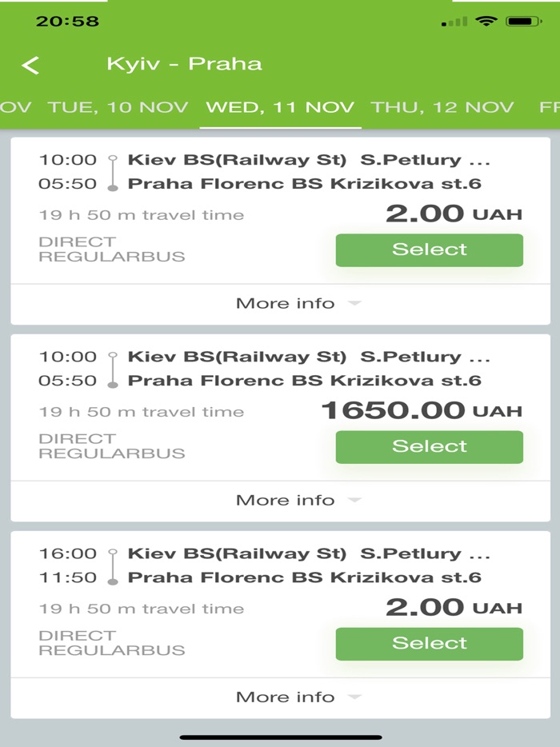Tap the Wi-Fi status icon
Screen dimensions: 560x747
pyautogui.click(x=486, y=22)
